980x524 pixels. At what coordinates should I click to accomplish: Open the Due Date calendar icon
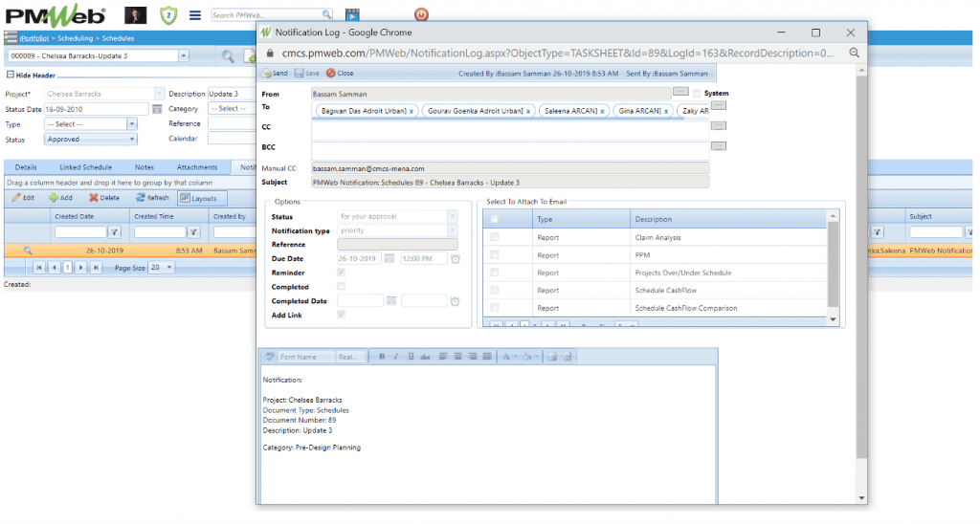pyautogui.click(x=390, y=258)
